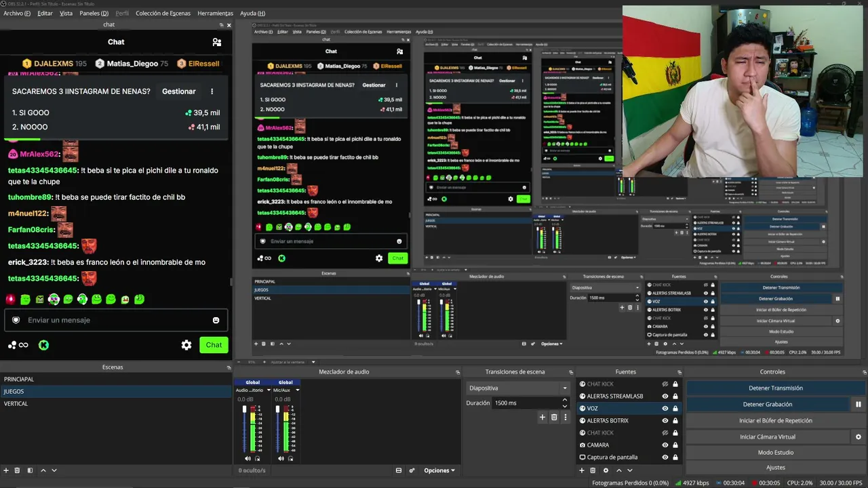Click Iniciar Cámara Virtual button
The width and height of the screenshot is (868, 488).
[768, 437]
